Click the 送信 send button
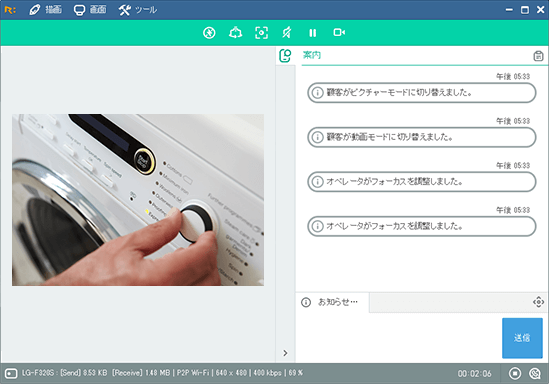Screen dimensions: 549x384 tap(522, 338)
